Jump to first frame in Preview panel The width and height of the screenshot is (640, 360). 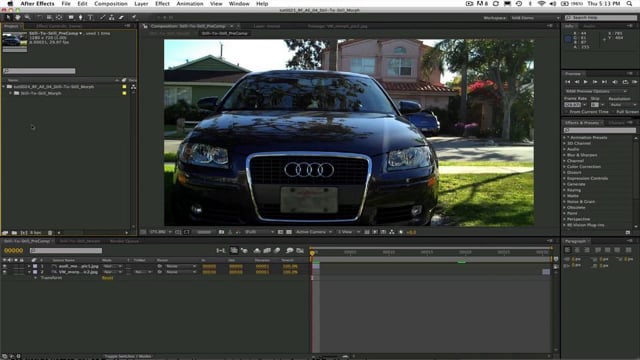tap(567, 82)
